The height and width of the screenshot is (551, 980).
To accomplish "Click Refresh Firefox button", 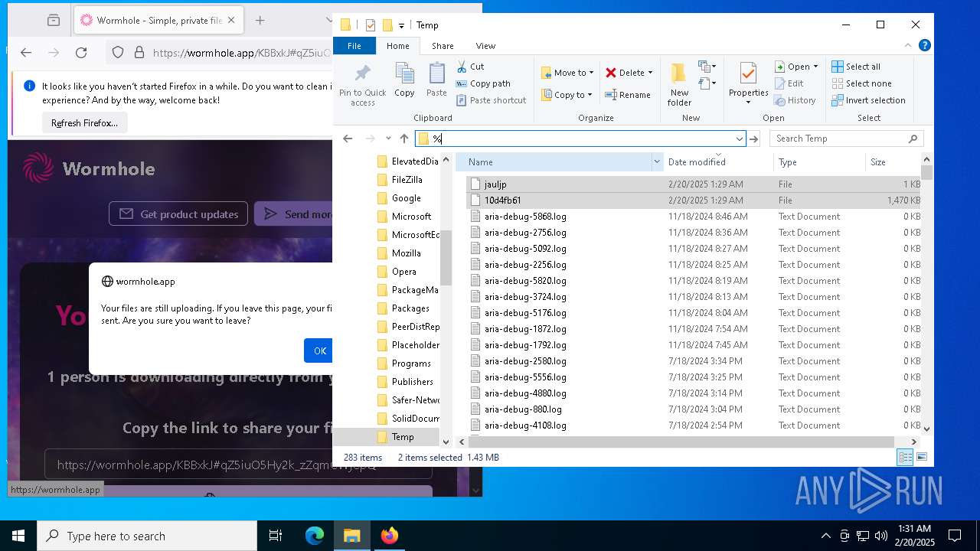I will coord(84,122).
